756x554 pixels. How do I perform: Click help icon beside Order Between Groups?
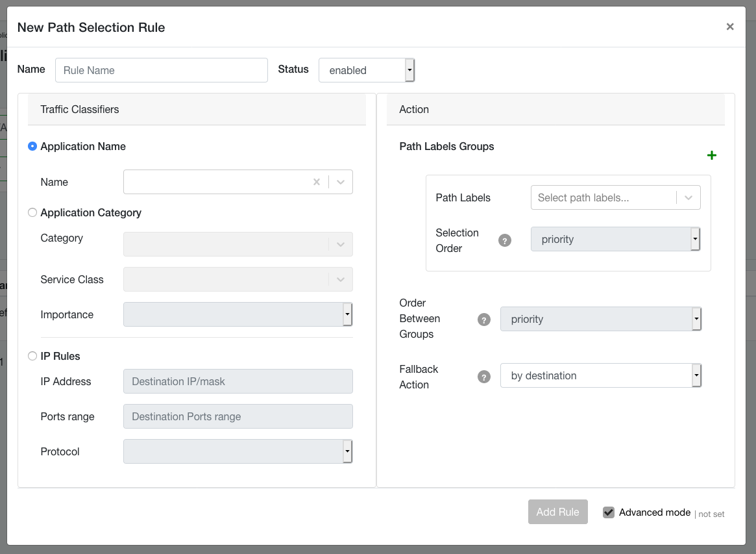pyautogui.click(x=484, y=320)
